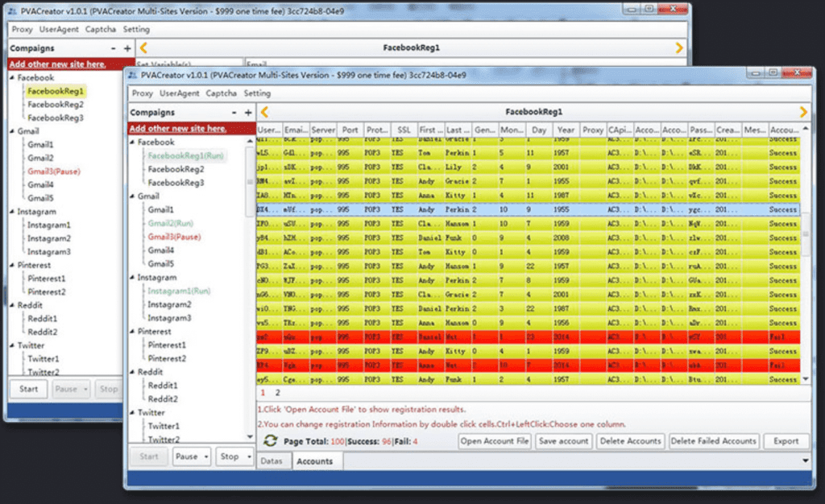Click the Open Account File button
The height and width of the screenshot is (504, 825).
[495, 441]
